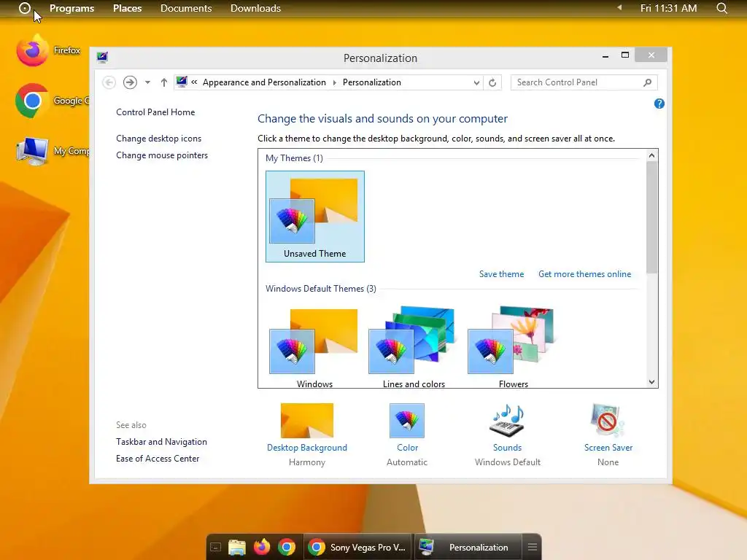Open the search magnifier in the top panel
Image resolution: width=747 pixels, height=560 pixels.
click(721, 8)
